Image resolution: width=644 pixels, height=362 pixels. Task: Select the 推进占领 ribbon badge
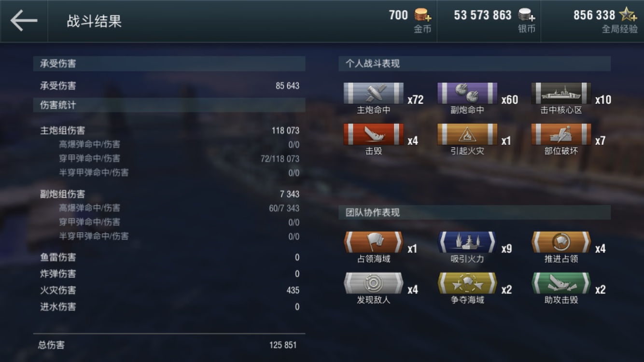[561, 242]
